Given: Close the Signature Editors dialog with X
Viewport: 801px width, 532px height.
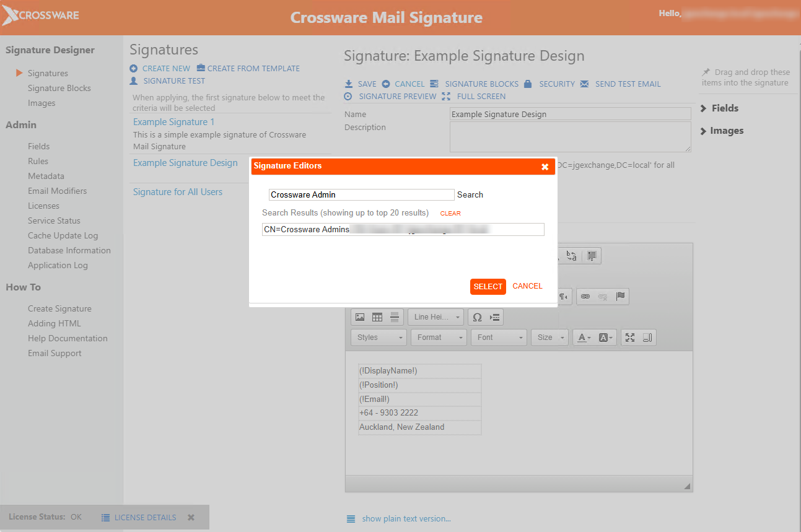Looking at the screenshot, I should coord(545,167).
